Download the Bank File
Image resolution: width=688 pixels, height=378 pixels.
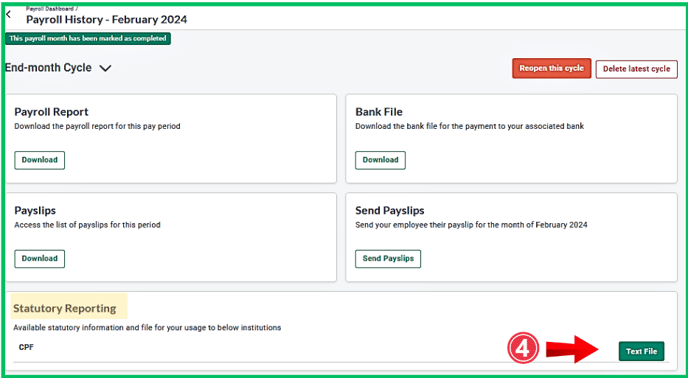[380, 160]
